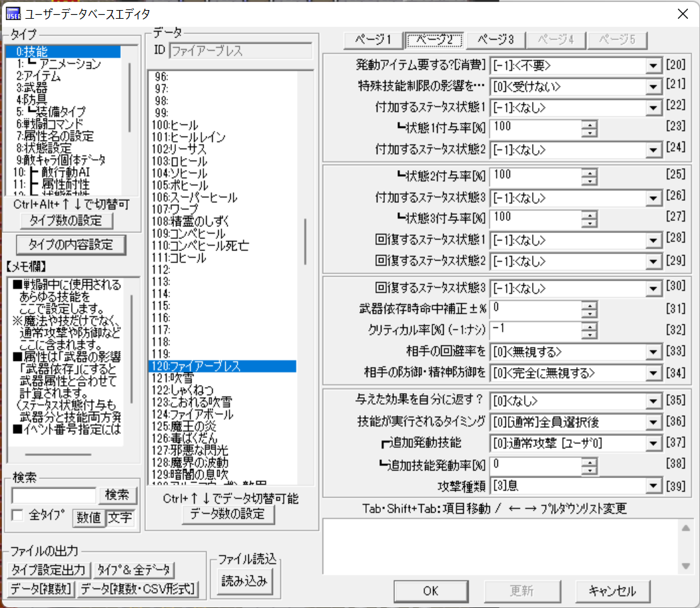Click the USER database editor title icon
The height and width of the screenshot is (608, 700).
(x=13, y=13)
